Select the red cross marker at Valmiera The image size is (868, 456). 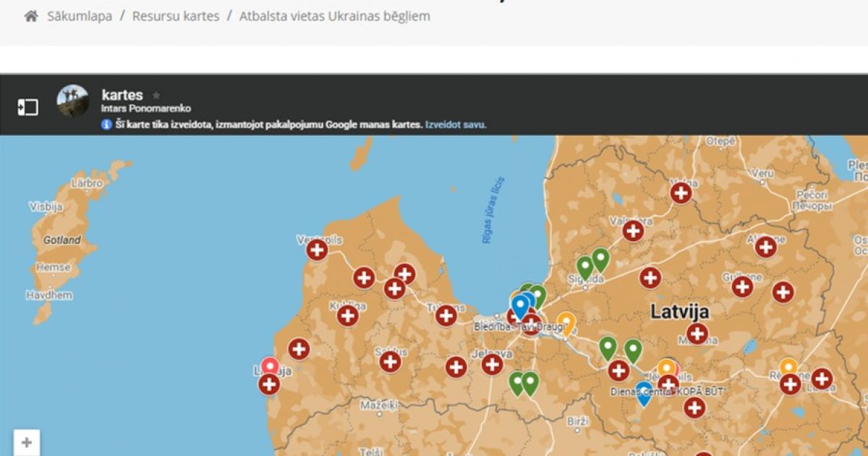633,230
